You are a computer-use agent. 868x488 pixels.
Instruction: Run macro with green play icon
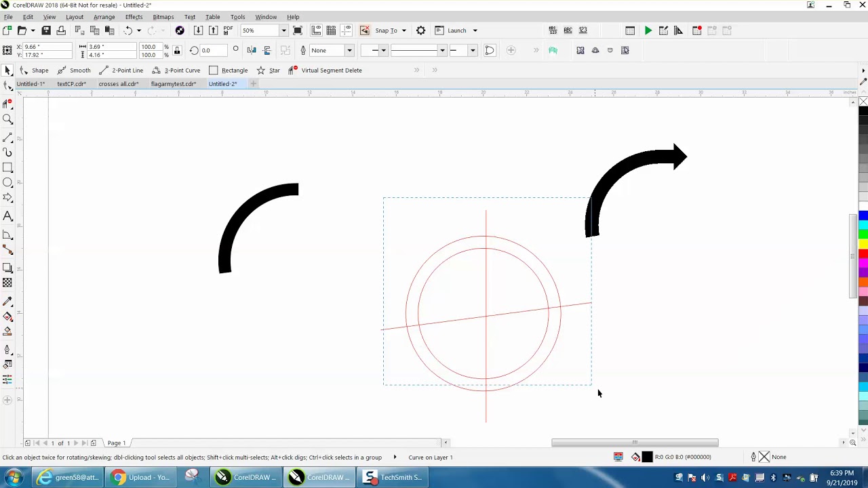click(648, 30)
